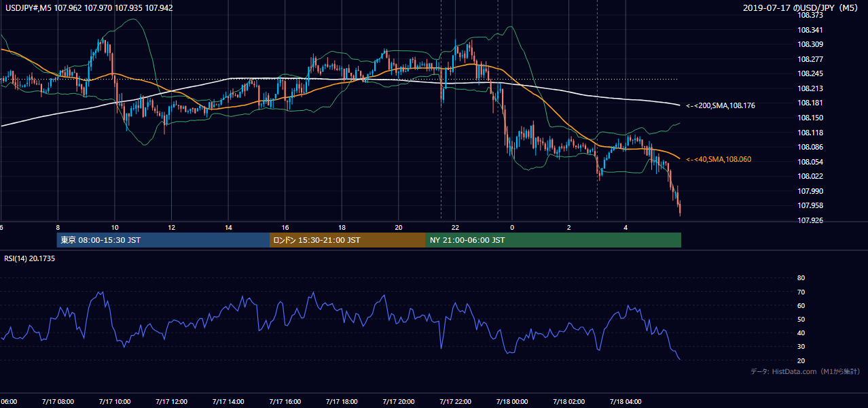The image size is (868, 408).
Task: Click price axis value 108.086
Action: tap(810, 147)
